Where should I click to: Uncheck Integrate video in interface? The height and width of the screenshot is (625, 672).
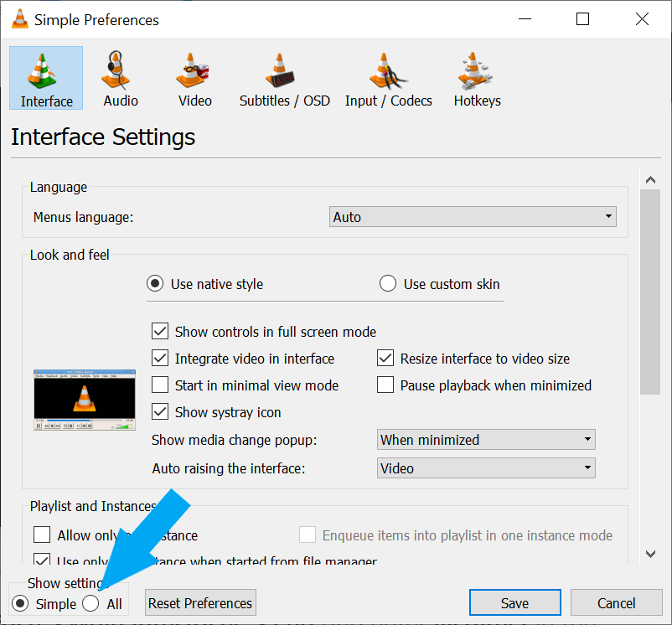tap(160, 358)
